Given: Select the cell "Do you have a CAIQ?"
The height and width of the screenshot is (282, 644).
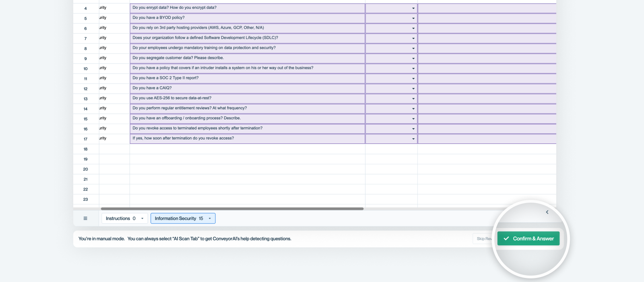Looking at the screenshot, I should (248, 89).
